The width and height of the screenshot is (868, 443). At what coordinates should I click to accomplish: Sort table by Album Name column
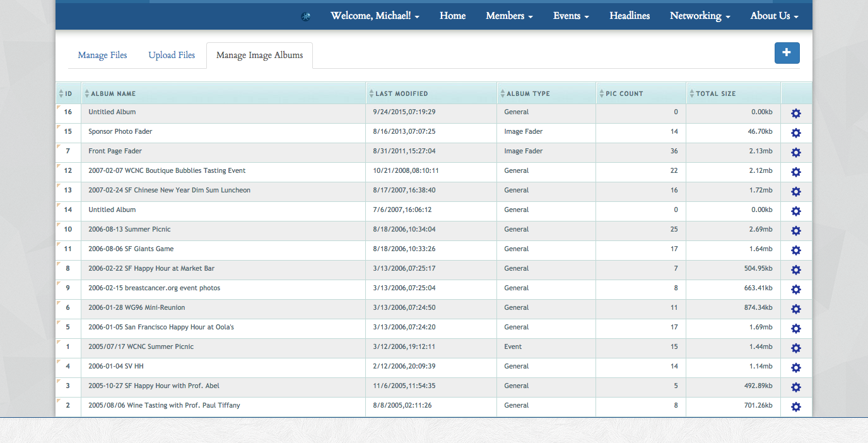(x=223, y=93)
